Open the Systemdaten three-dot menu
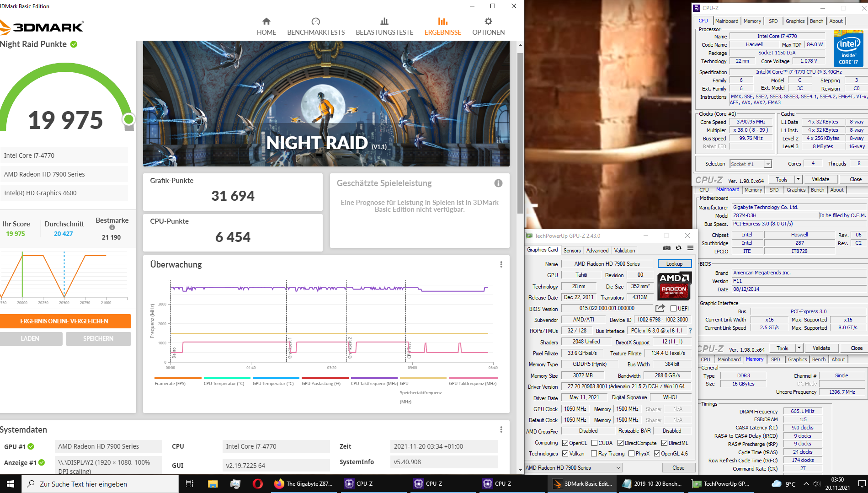 501,429
